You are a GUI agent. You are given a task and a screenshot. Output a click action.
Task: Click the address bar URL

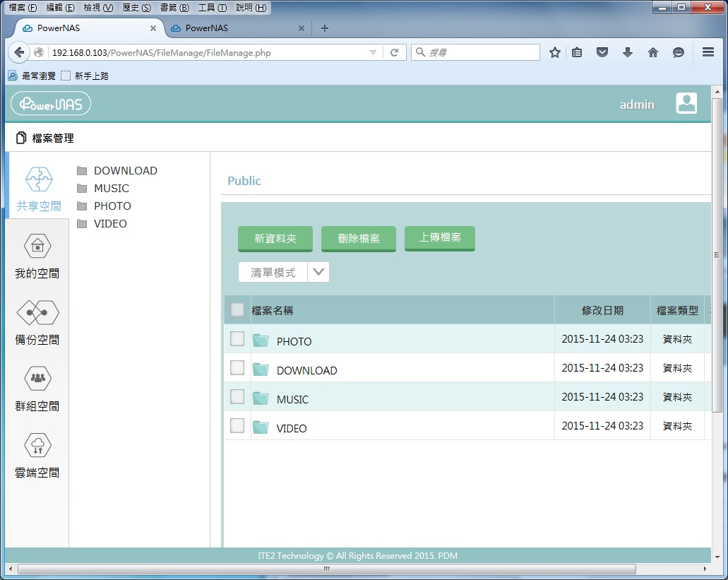(x=161, y=53)
